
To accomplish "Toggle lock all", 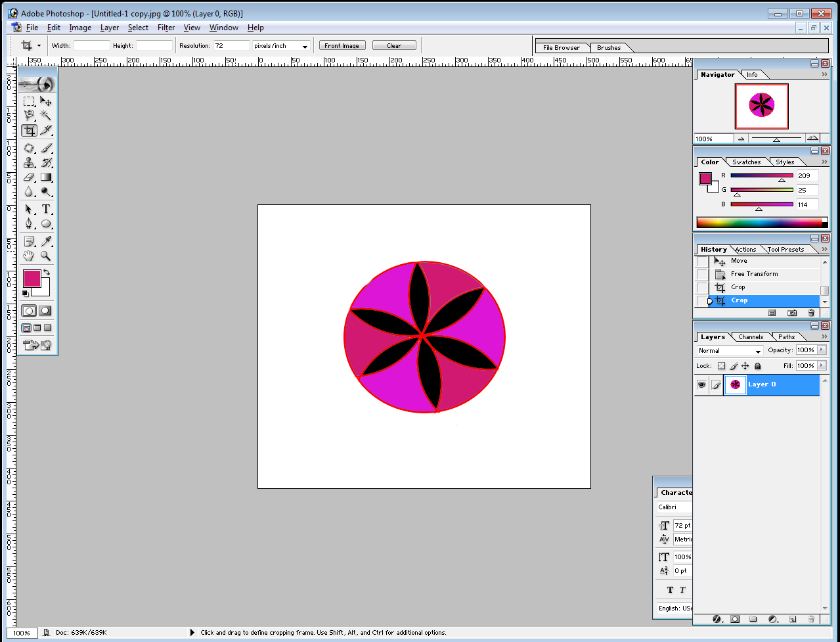I will point(757,366).
